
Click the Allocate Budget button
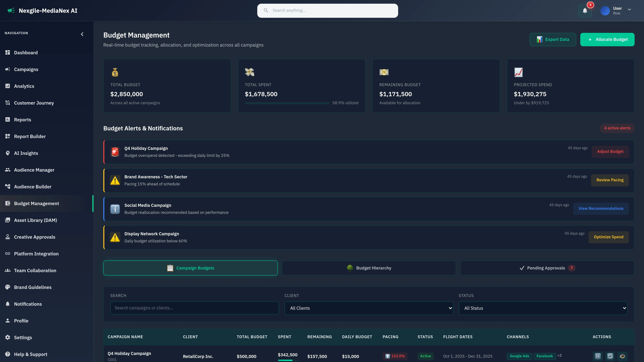607,39
